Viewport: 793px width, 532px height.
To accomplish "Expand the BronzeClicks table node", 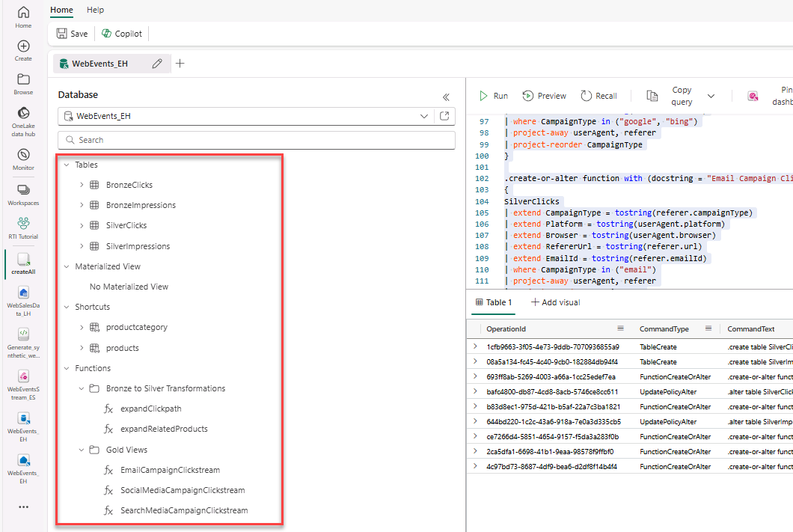I will coord(82,185).
